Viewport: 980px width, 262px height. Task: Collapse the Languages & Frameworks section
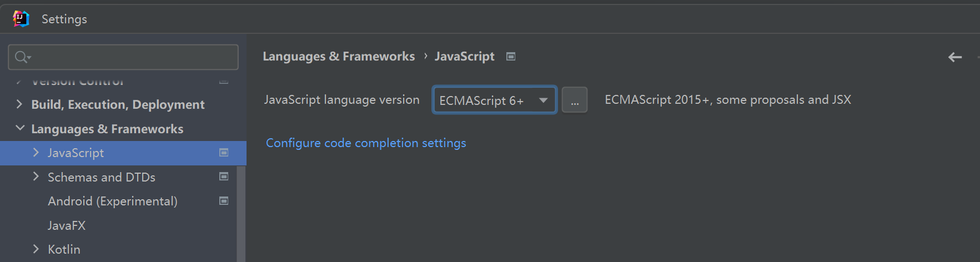[x=20, y=128]
